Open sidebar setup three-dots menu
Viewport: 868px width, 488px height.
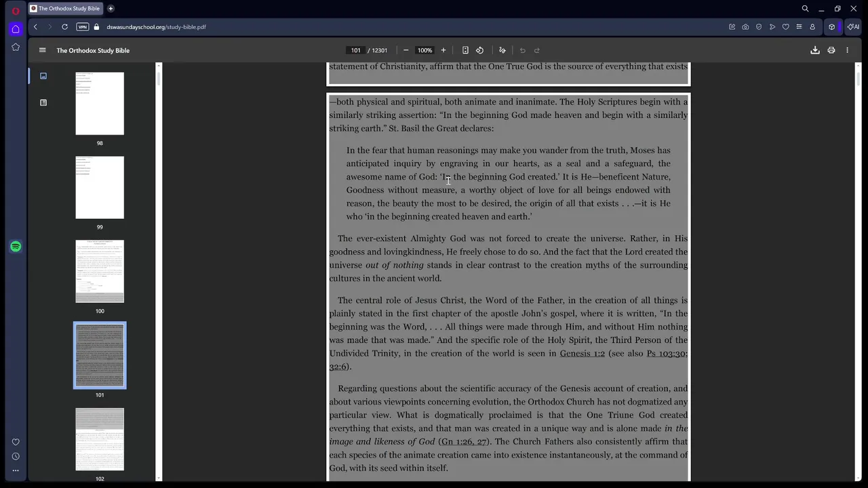tap(16, 470)
